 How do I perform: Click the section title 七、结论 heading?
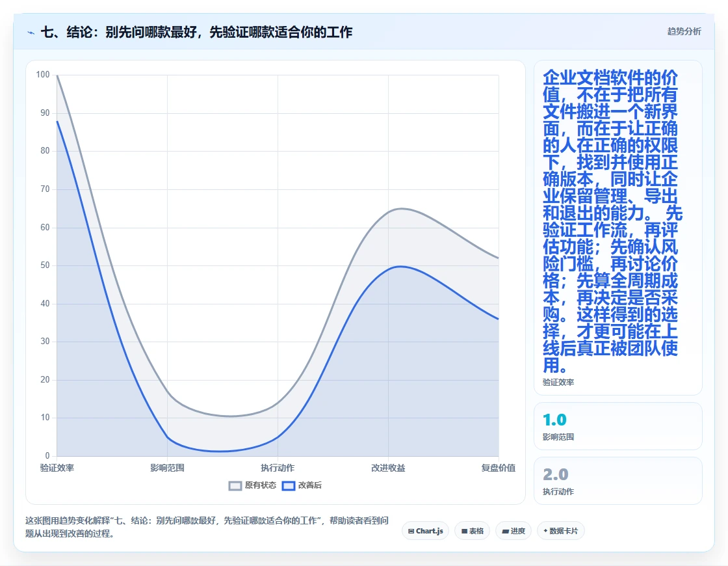tap(197, 32)
